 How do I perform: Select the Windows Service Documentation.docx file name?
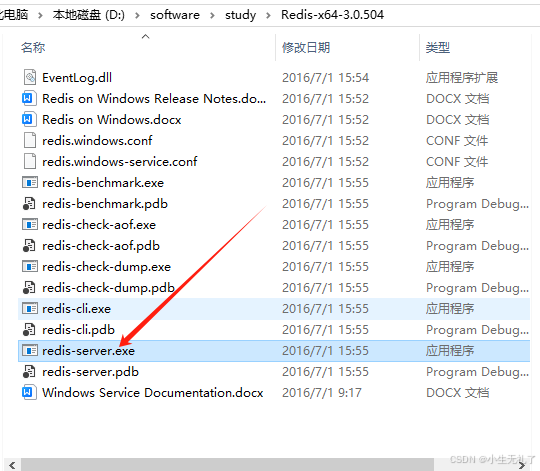coord(153,393)
